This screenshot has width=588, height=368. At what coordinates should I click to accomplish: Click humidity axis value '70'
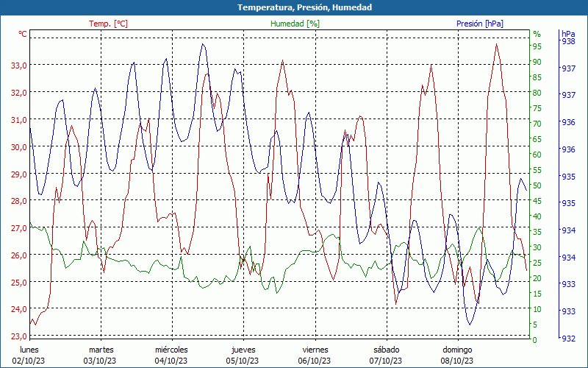537,124
